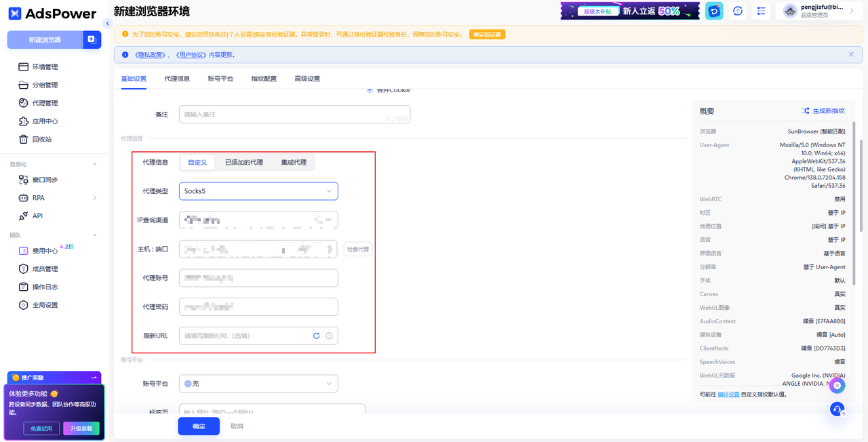Image resolution: width=868 pixels, height=442 pixels.
Task: Open the 用户协议 link
Action: pos(190,55)
